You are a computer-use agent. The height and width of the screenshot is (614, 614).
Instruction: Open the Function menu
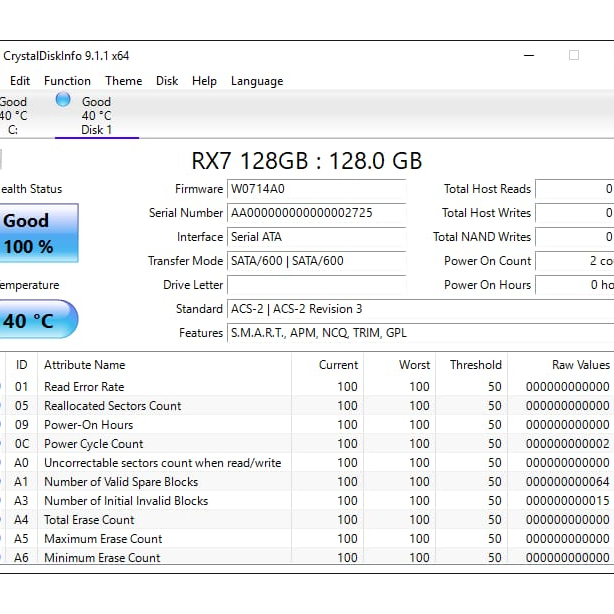[x=67, y=81]
